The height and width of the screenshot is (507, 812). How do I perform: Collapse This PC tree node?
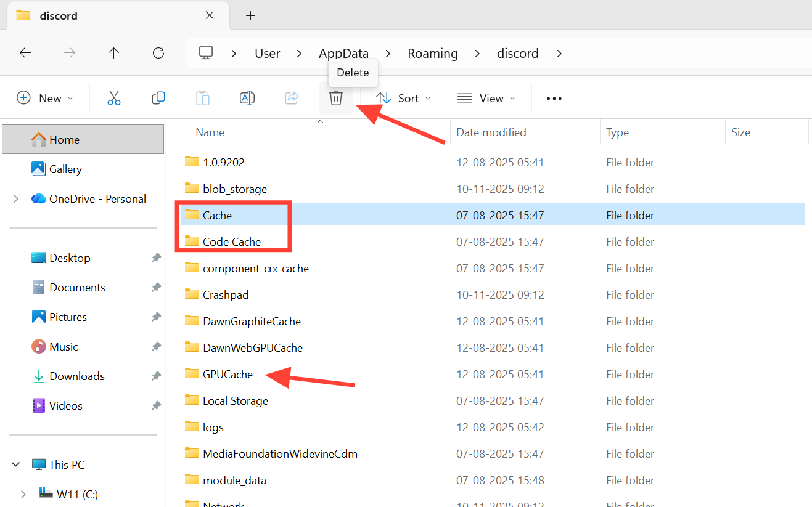point(16,465)
